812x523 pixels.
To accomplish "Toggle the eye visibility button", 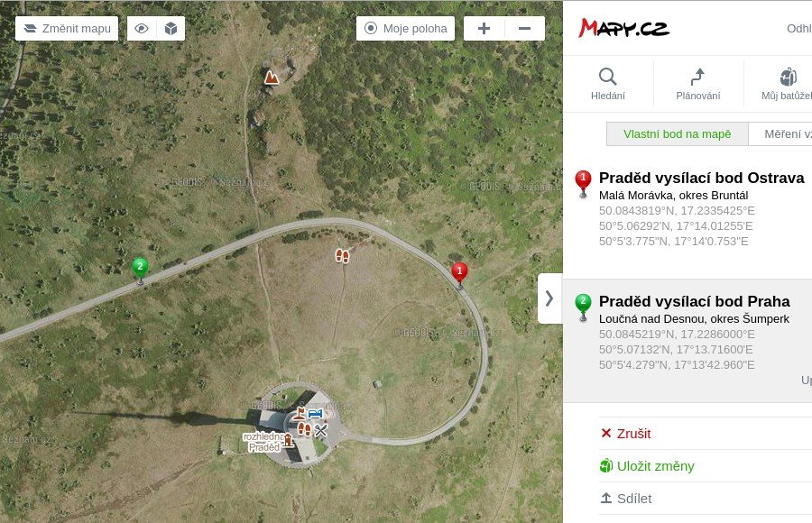I will point(142,29).
